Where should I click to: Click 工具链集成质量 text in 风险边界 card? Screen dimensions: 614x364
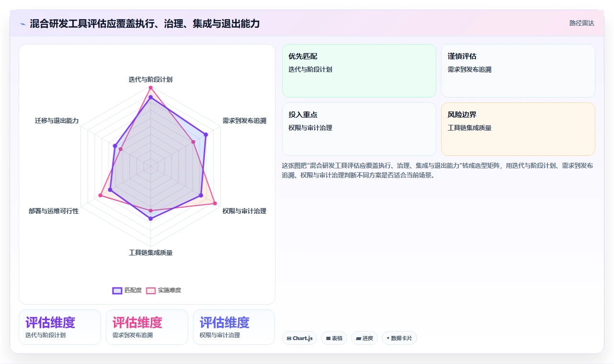(x=469, y=128)
